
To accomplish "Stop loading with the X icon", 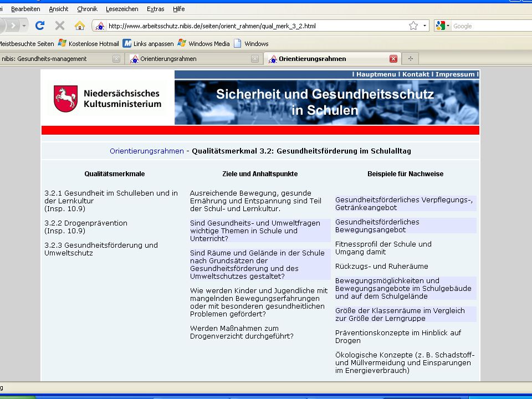I will pos(60,25).
